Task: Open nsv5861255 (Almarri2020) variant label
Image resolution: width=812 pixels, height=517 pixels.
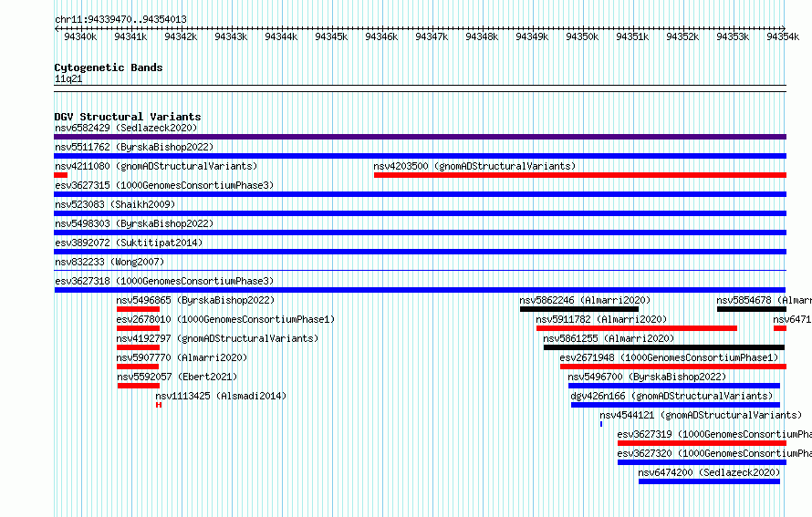Action: [609, 338]
